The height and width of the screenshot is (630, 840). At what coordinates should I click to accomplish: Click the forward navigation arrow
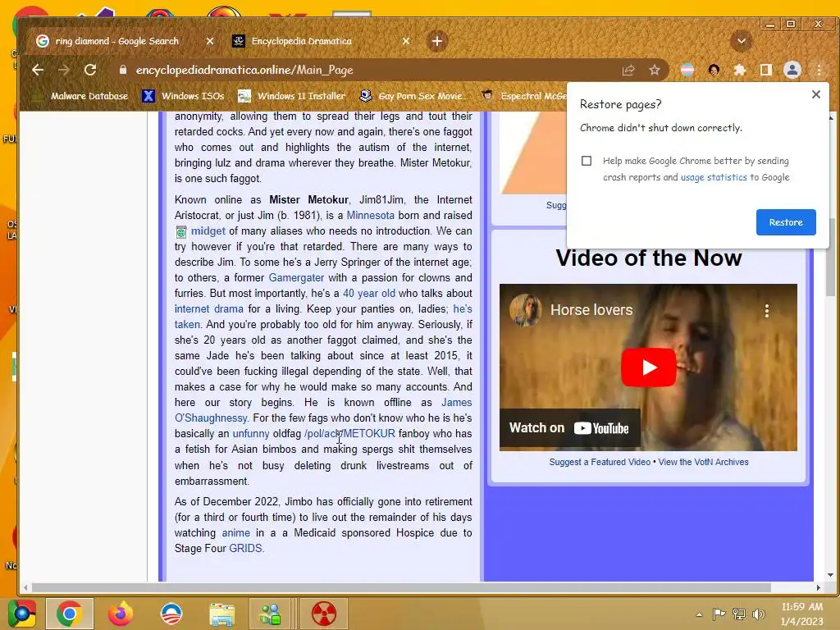tap(64, 70)
